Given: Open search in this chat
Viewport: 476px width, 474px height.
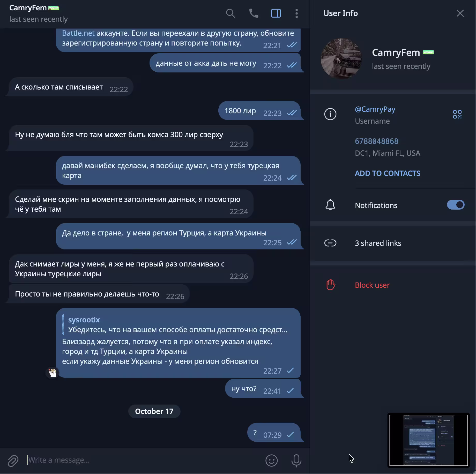Looking at the screenshot, I should click(230, 13).
